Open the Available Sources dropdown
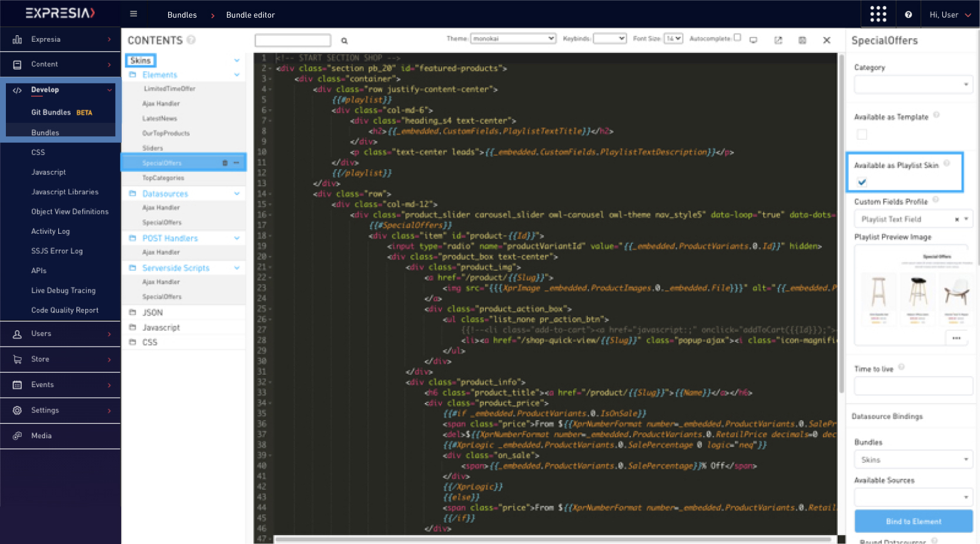 click(x=913, y=497)
